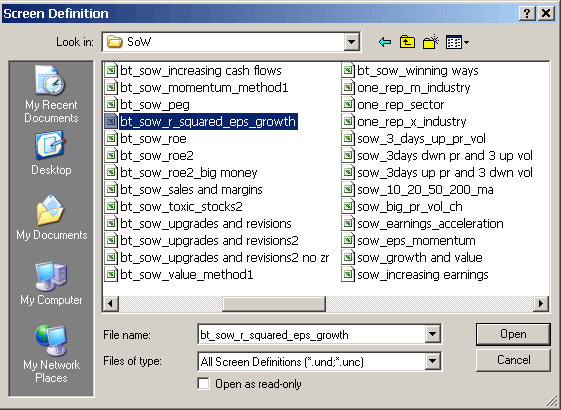Create a new folder

pos(431,42)
